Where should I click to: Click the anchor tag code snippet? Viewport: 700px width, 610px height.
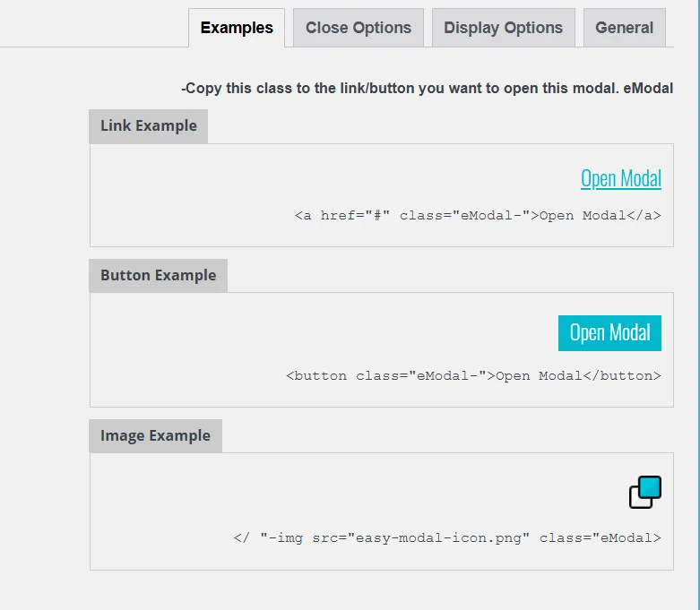point(478,216)
